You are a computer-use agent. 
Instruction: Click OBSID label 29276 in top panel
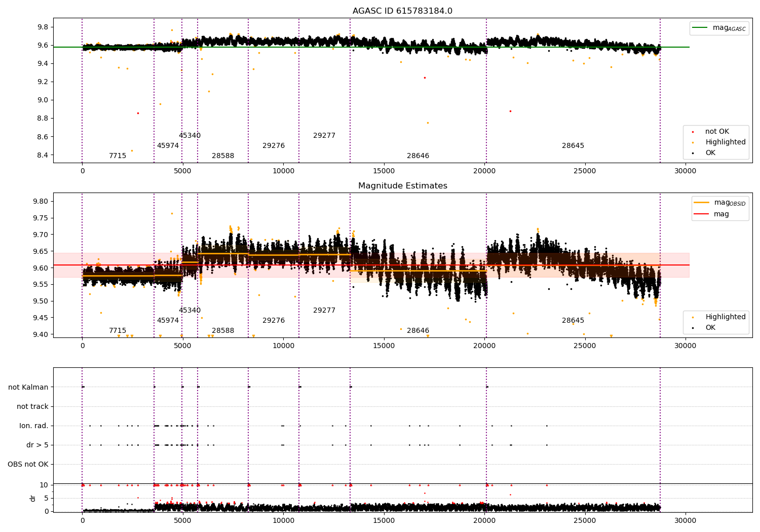pos(274,146)
